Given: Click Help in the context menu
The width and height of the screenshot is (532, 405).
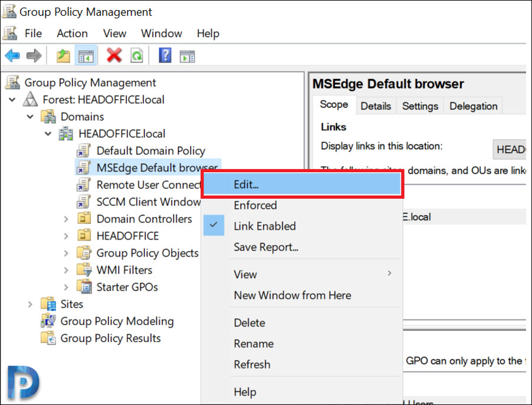Looking at the screenshot, I should (245, 392).
